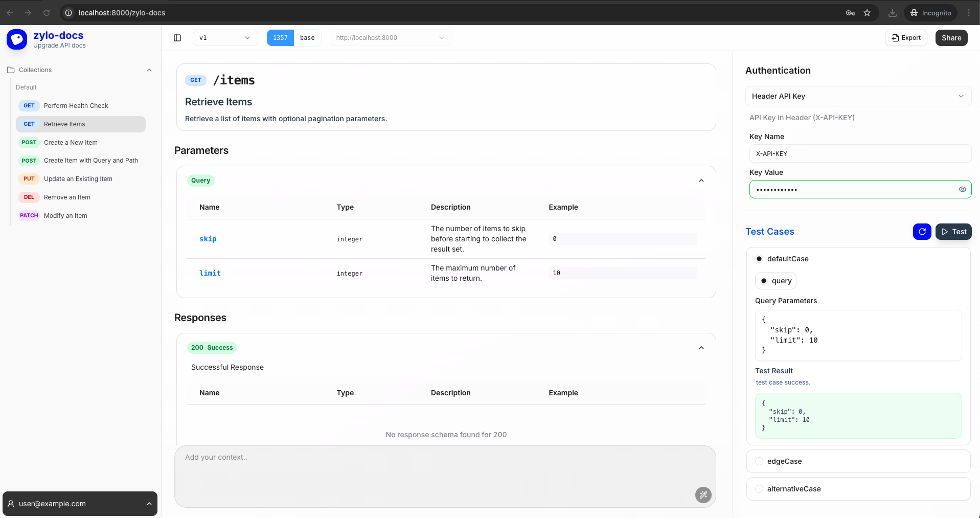
Task: Click the browser address bar URL
Action: 122,13
